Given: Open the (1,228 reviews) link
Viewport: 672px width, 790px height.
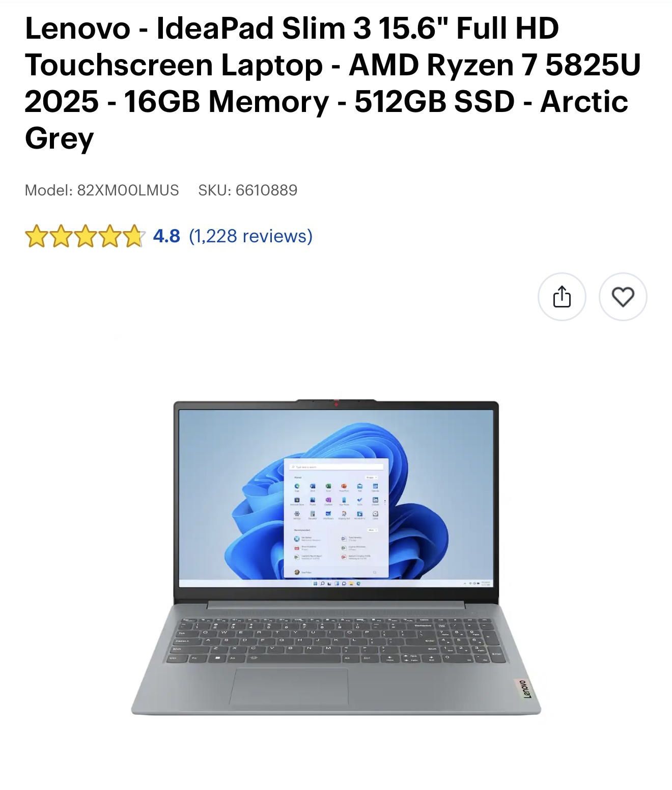Looking at the screenshot, I should coord(250,236).
